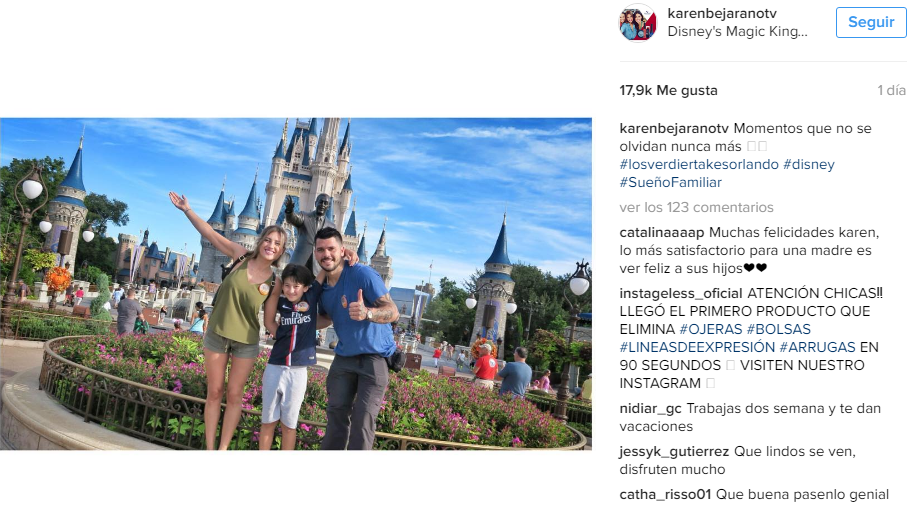Open jessyk_gutierrez commenter profile
The image size is (913, 511).
pyautogui.click(x=674, y=451)
